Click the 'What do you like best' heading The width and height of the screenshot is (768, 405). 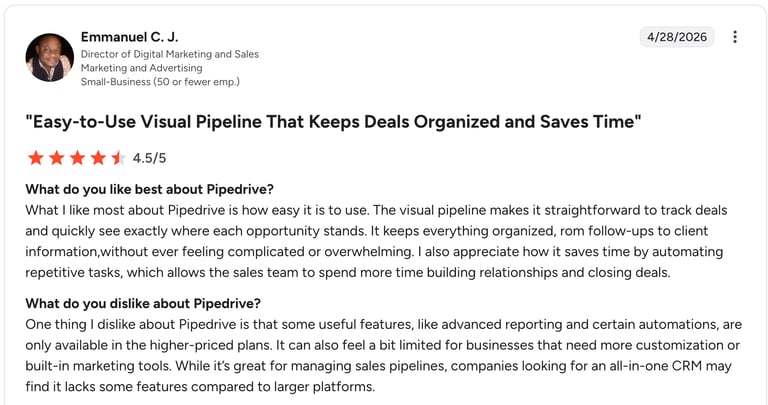click(x=149, y=189)
